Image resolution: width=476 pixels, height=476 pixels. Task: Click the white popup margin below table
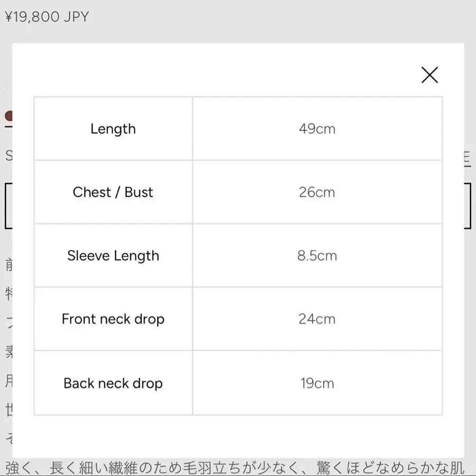pyautogui.click(x=238, y=436)
